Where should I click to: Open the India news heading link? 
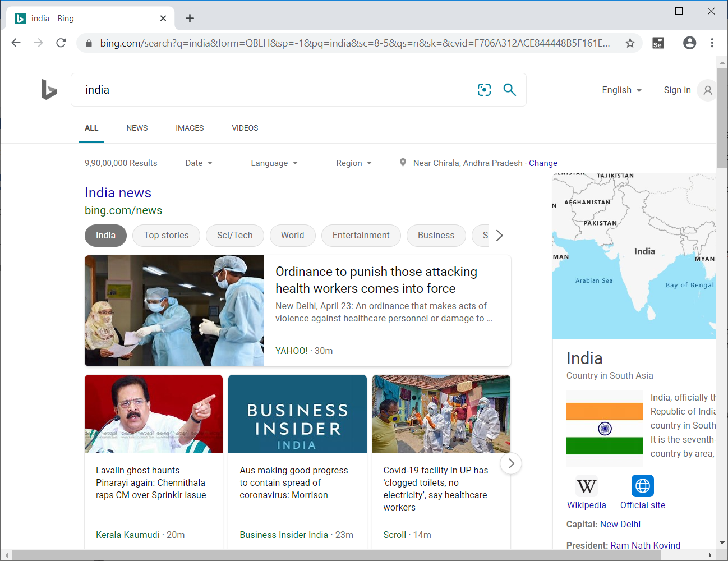[118, 193]
